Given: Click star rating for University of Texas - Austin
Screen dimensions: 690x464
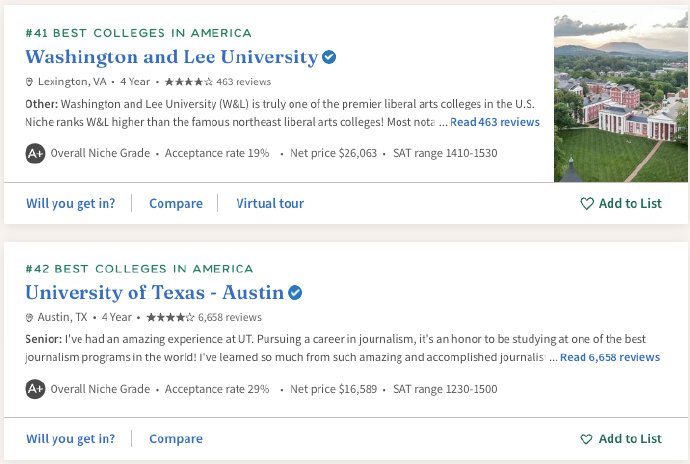Looking at the screenshot, I should tap(170, 317).
